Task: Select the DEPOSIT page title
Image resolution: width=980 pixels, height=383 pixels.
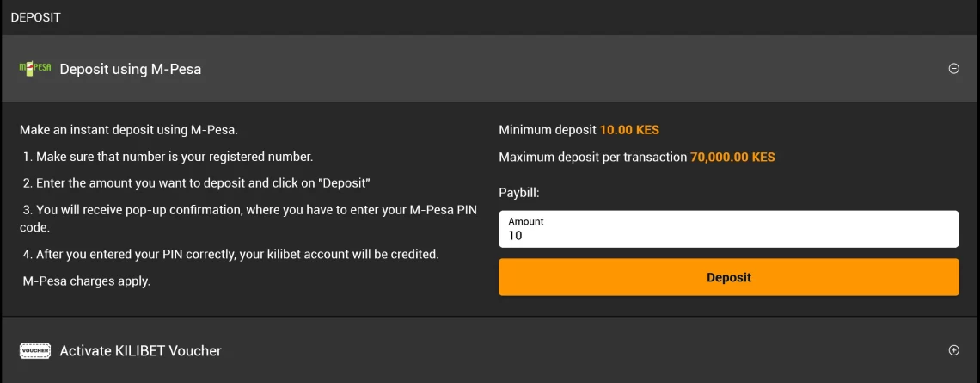Action: tap(35, 17)
